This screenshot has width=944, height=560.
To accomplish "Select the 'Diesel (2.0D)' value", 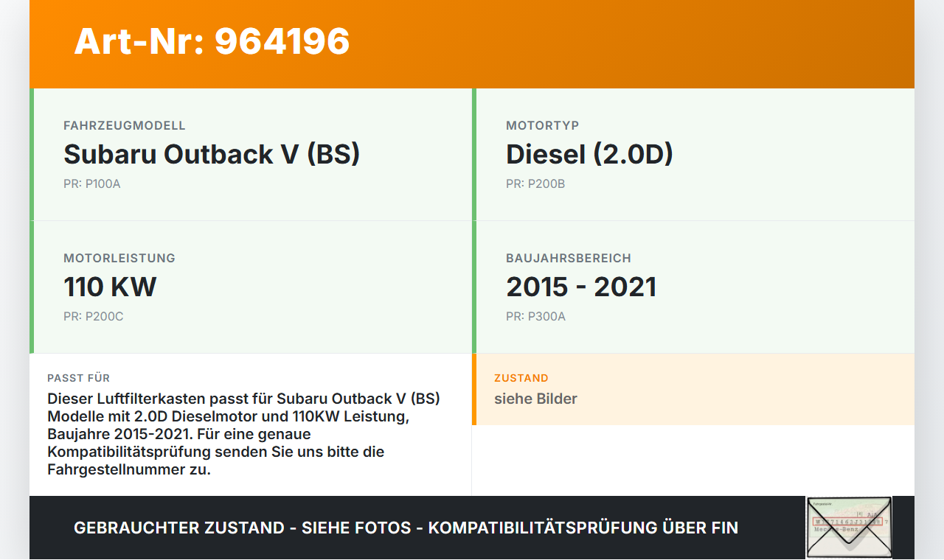I will (x=589, y=154).
